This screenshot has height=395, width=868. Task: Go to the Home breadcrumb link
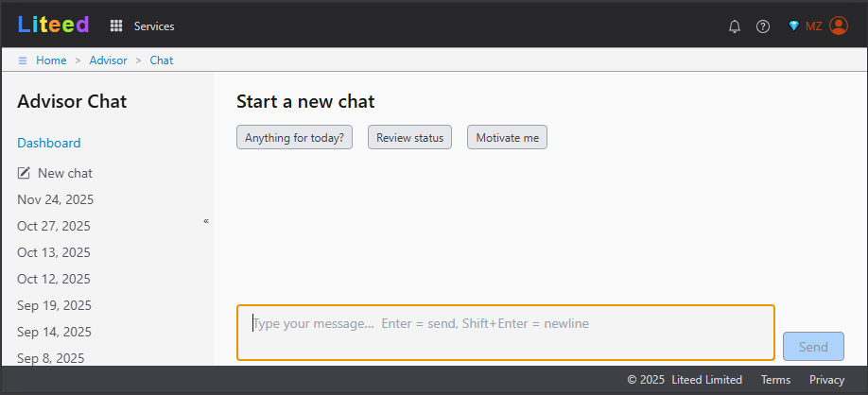coord(51,60)
